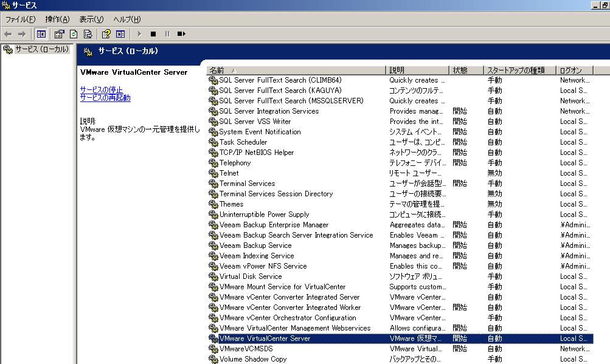
Task: Click gear icon beside Volume Shadow Copy
Action: [213, 359]
